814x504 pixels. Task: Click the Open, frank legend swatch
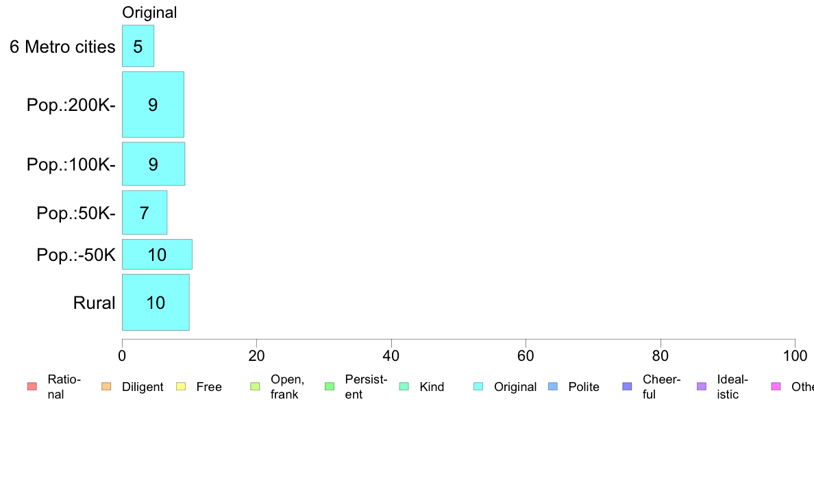(x=255, y=387)
